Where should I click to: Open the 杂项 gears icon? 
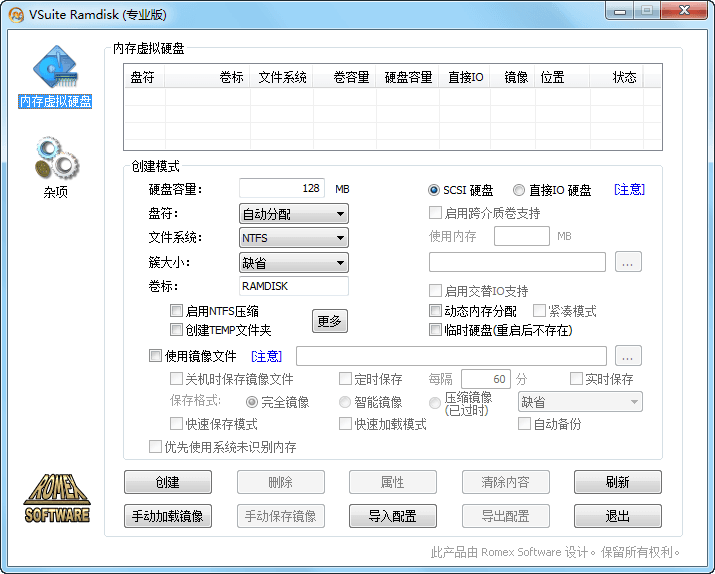tap(56, 160)
